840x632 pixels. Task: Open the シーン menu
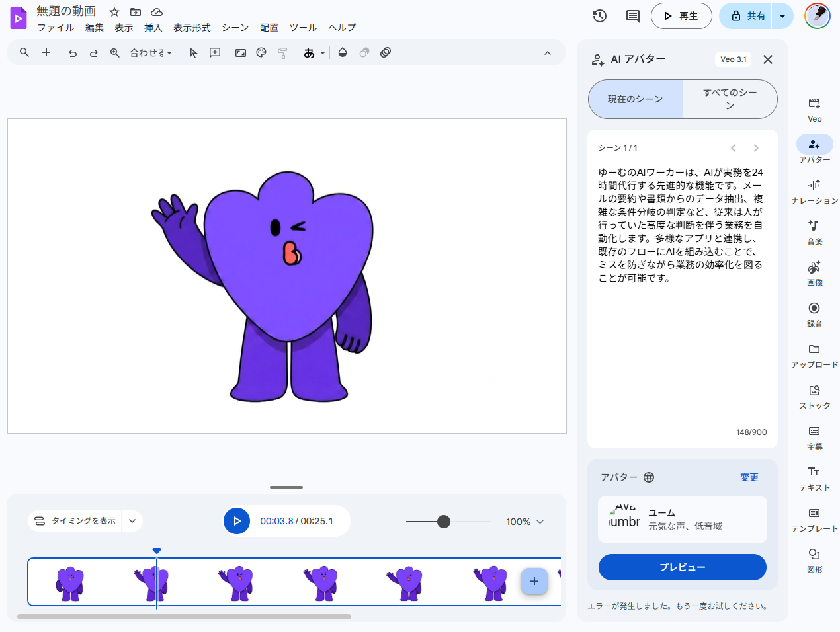click(235, 28)
